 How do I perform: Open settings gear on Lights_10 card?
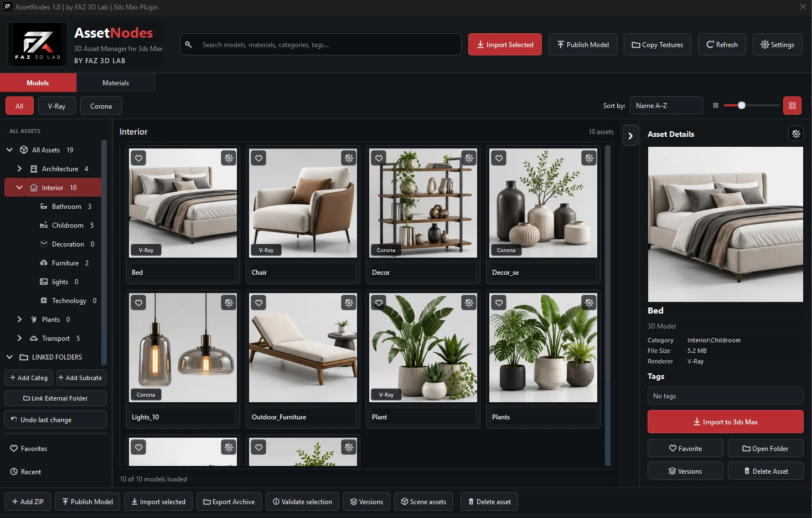[x=229, y=303]
